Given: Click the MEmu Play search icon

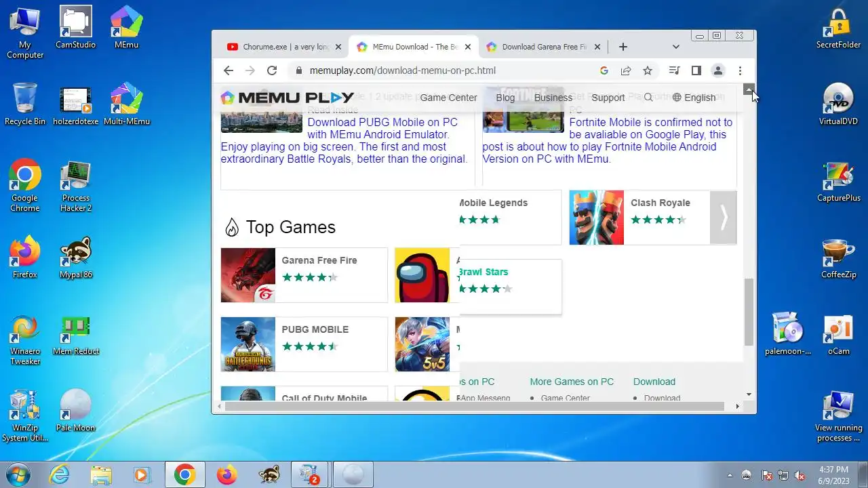Looking at the screenshot, I should coord(648,98).
